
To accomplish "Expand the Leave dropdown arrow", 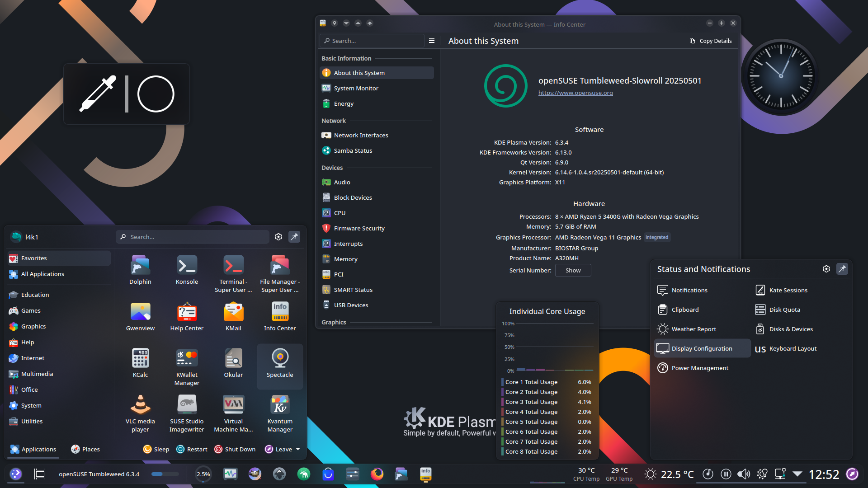I will [298, 449].
